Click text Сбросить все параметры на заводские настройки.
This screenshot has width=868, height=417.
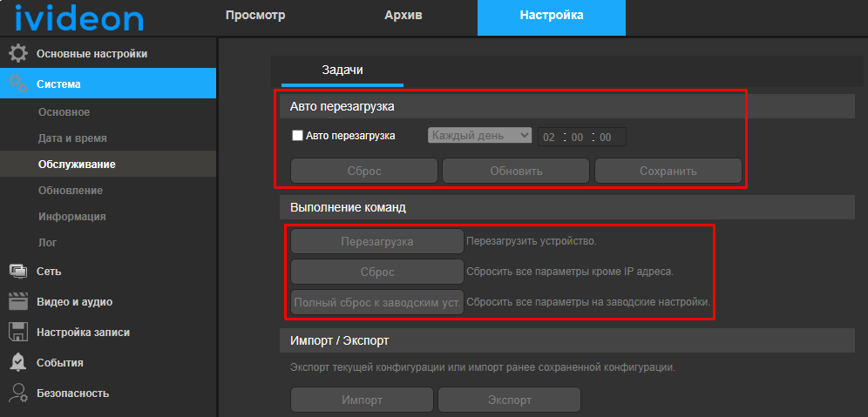pyautogui.click(x=588, y=302)
